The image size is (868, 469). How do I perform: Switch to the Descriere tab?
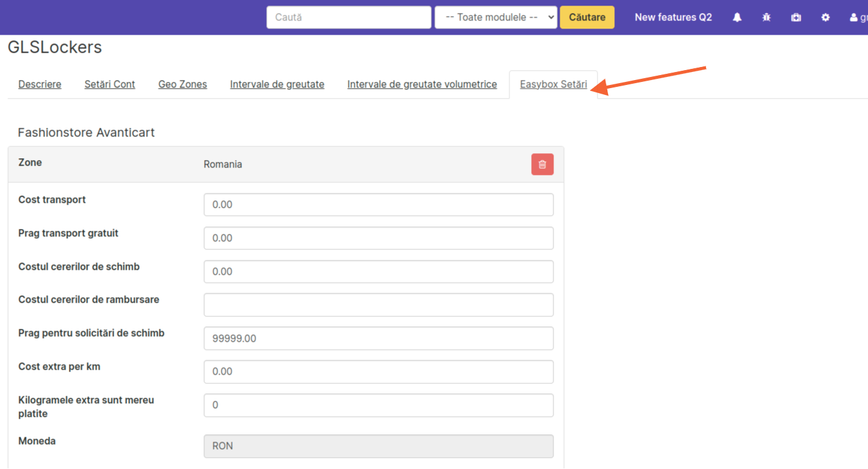pos(40,84)
